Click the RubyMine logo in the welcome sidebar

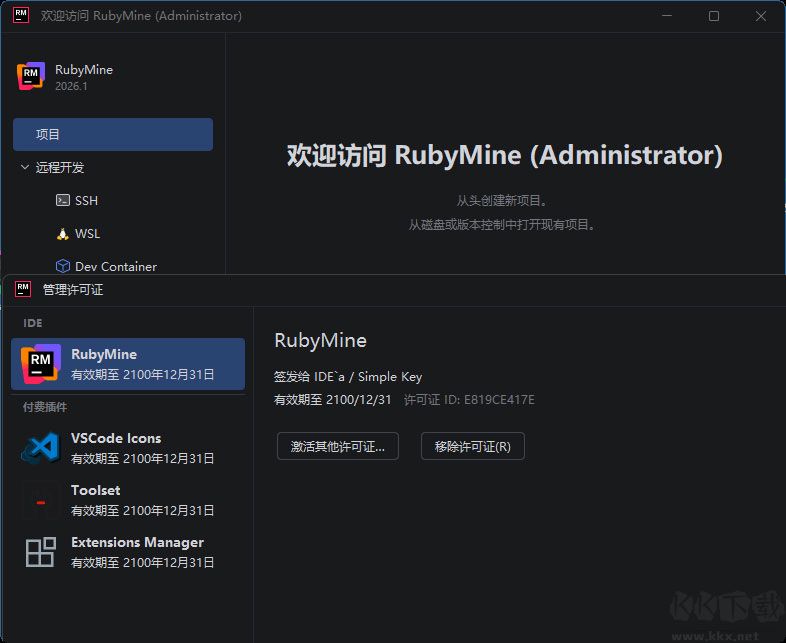(x=31, y=76)
